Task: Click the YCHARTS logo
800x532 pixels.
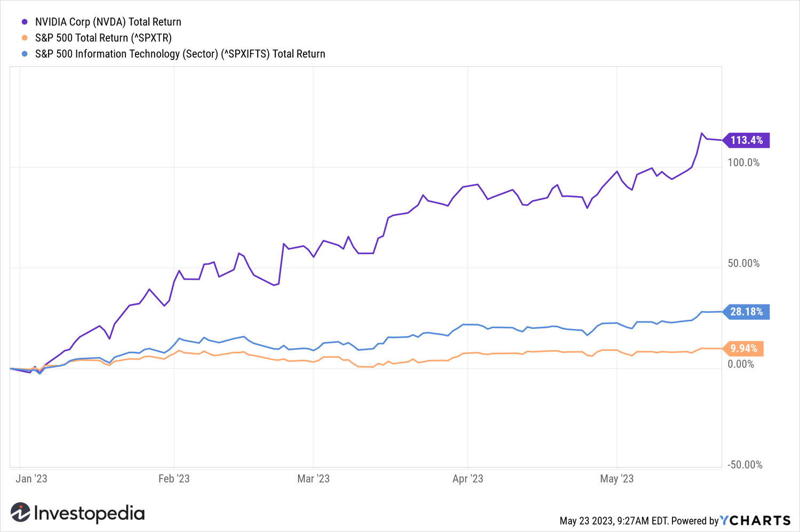Action: click(755, 520)
